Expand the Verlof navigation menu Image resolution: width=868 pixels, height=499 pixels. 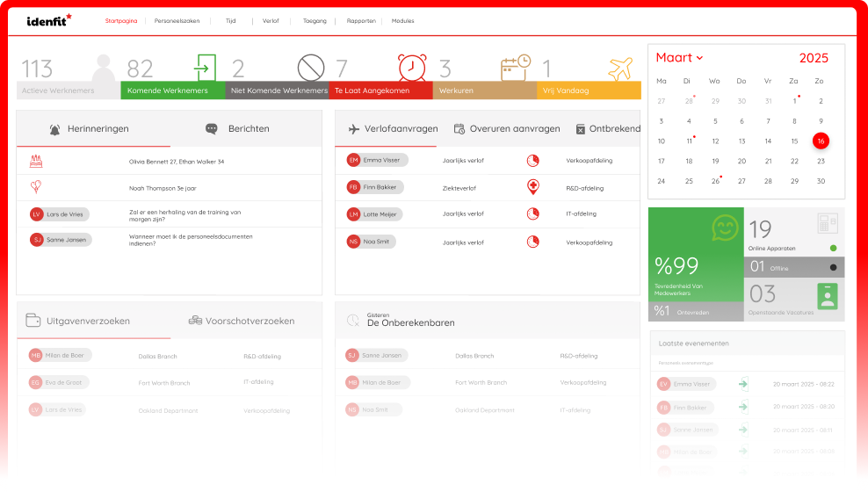[271, 20]
